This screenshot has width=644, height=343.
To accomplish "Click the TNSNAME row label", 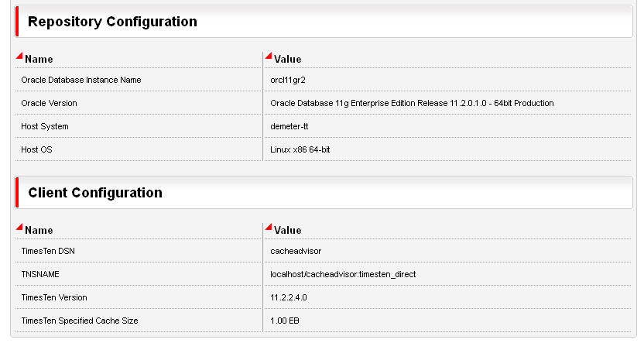I will [41, 274].
